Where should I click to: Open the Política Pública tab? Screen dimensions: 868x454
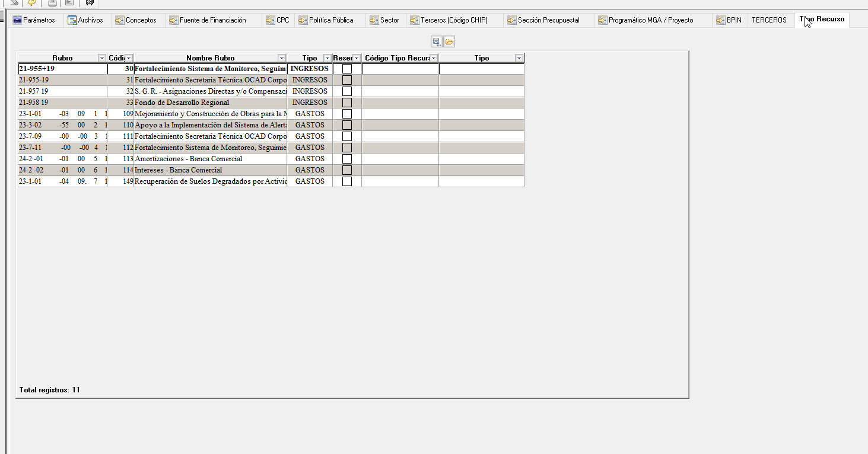[330, 20]
